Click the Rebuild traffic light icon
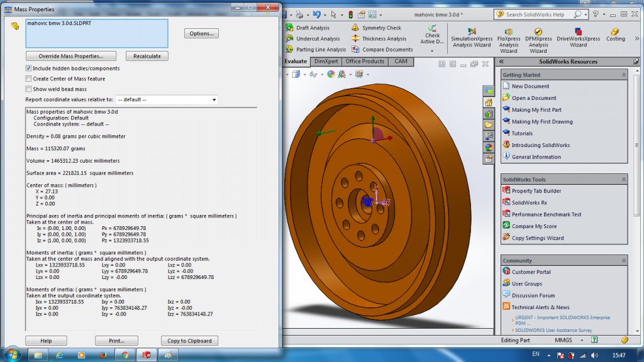The width and height of the screenshot is (644, 362). point(351,14)
